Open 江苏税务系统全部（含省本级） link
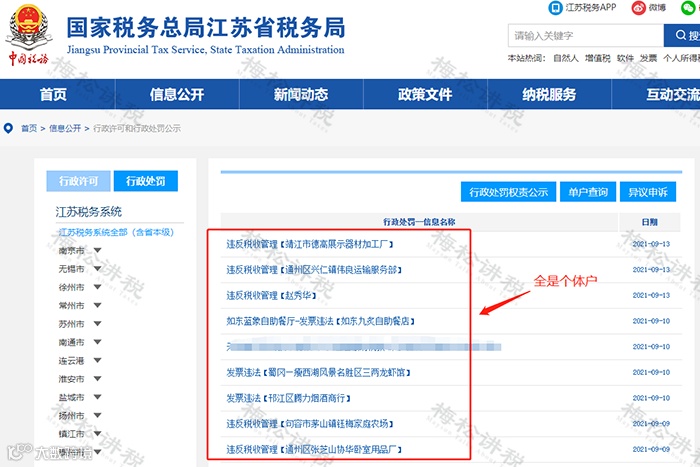This screenshot has width=700, height=467. point(117,232)
